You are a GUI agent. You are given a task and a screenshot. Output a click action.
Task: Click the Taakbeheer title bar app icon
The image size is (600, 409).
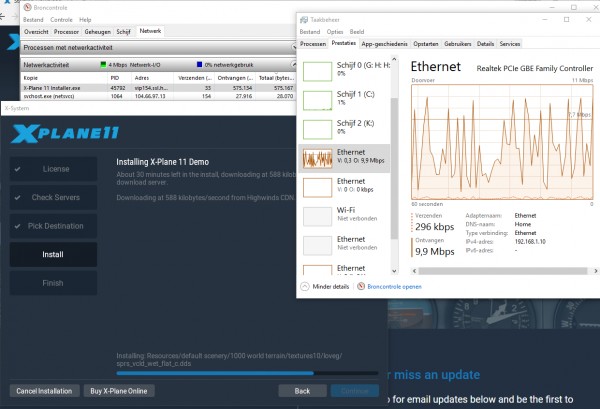(304, 20)
